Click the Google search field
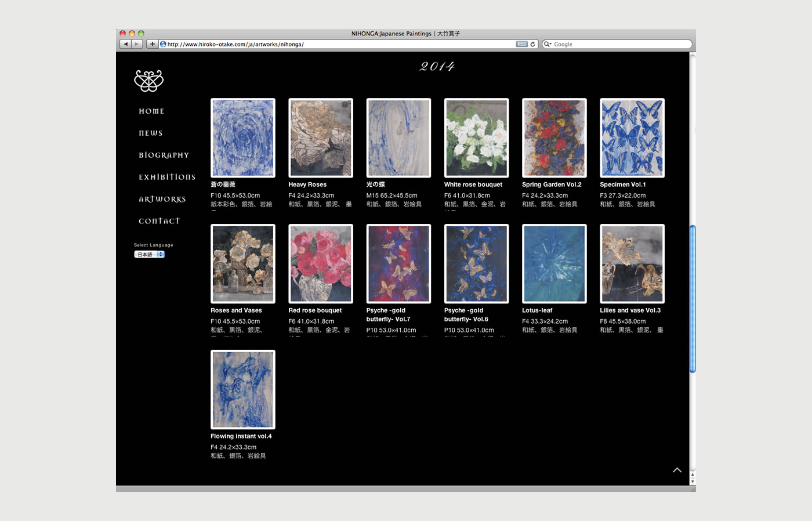This screenshot has height=521, width=812. tap(617, 44)
